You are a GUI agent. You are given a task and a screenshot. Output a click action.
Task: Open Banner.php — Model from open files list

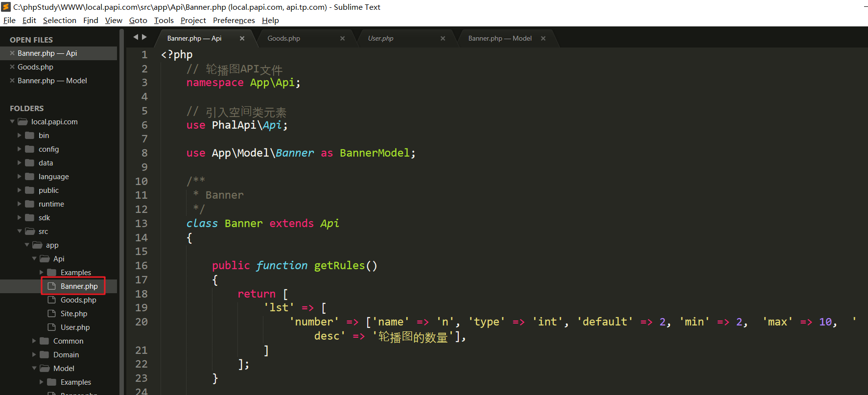pyautogui.click(x=52, y=81)
